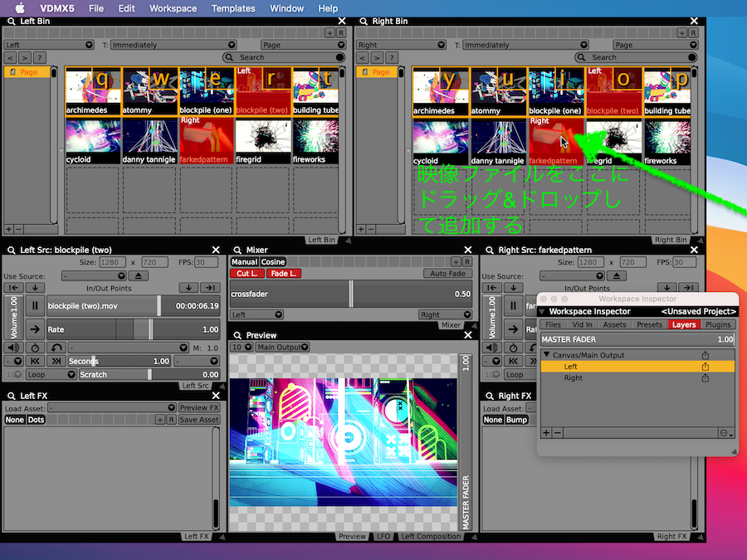Click the R button in Right Bin header

tap(693, 33)
